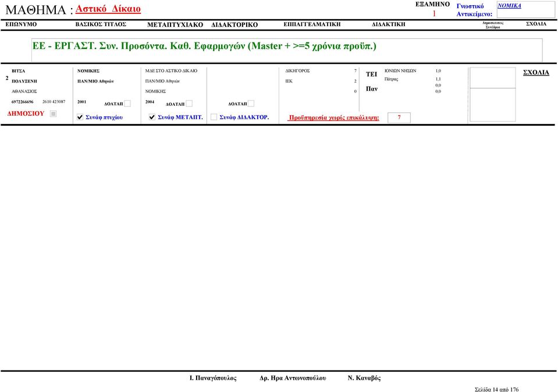Select the ΙΟΝΙΩΝ ΝΗΣΩΝ institution entry
This screenshot has width=558, height=392.
click(400, 71)
